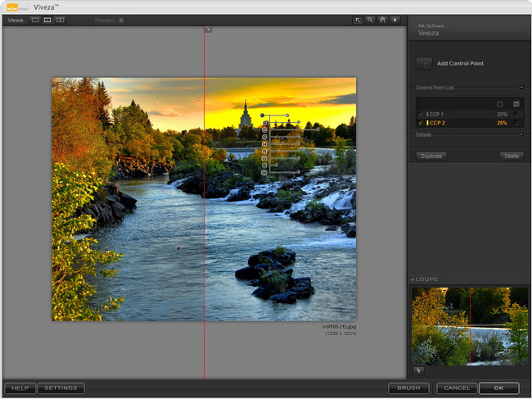Click the top control point slider handle

tap(288, 116)
